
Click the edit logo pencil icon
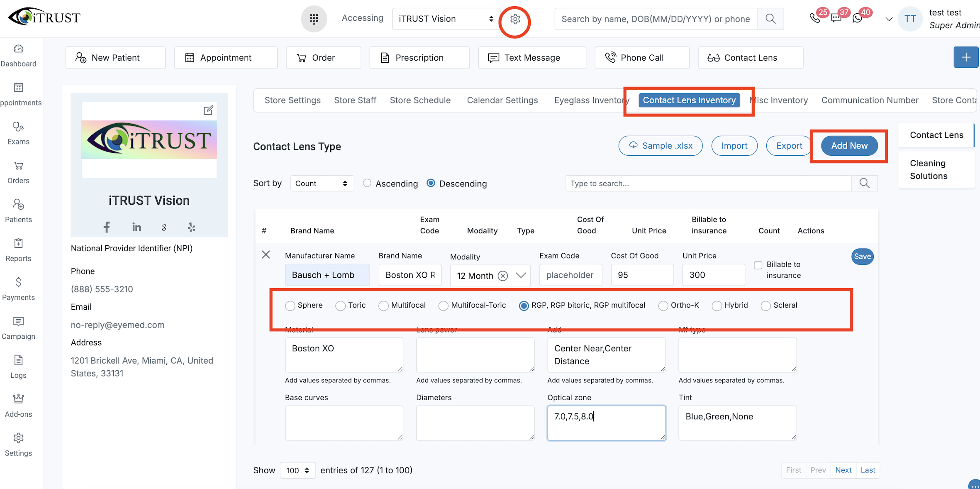click(x=208, y=110)
